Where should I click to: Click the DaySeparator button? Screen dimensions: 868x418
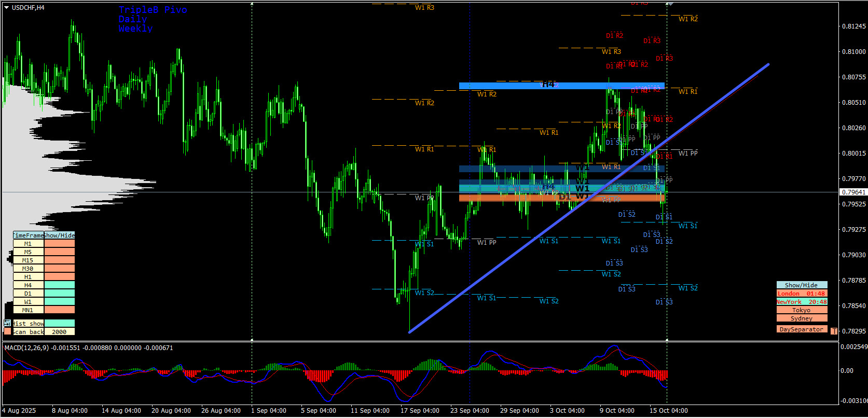pos(802,329)
